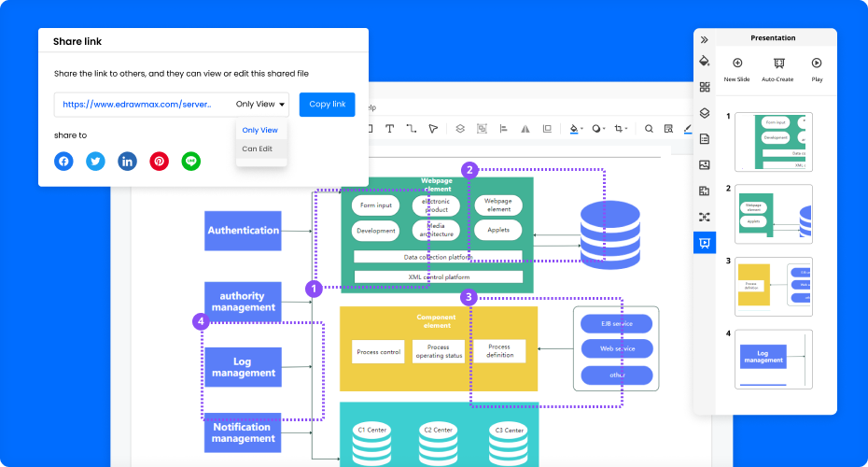Select slide 2 thumbnail

click(774, 214)
